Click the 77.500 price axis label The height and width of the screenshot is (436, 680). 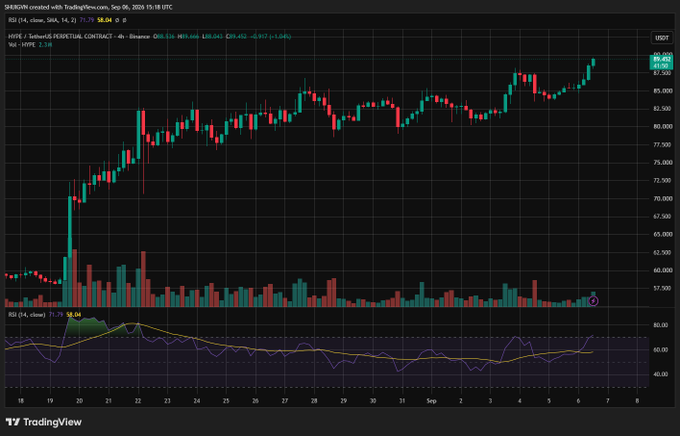point(663,145)
